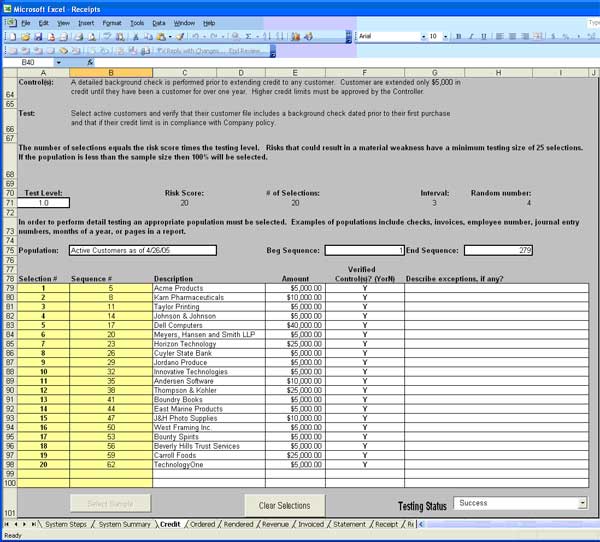Image resolution: width=600 pixels, height=542 pixels.
Task: Click the Sort Ascending icon
Action: [267, 37]
